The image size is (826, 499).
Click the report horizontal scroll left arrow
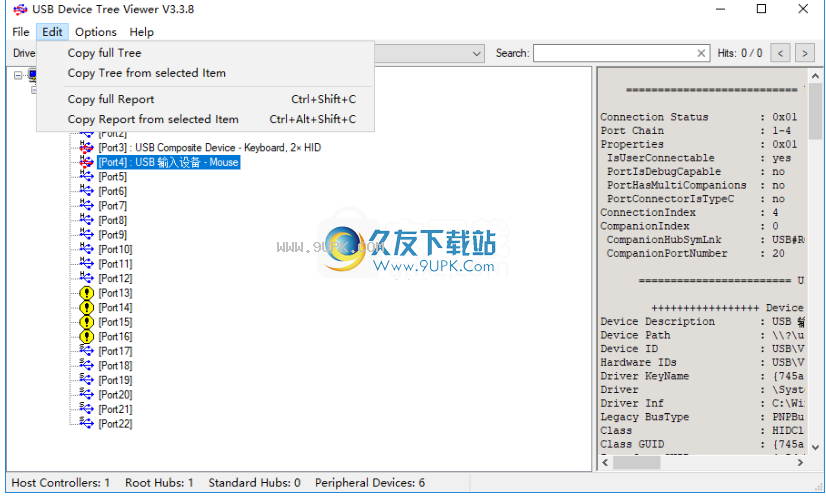pos(605,463)
